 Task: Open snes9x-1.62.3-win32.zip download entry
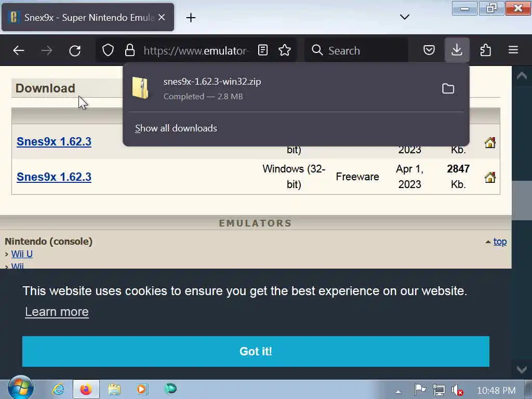[x=282, y=88]
